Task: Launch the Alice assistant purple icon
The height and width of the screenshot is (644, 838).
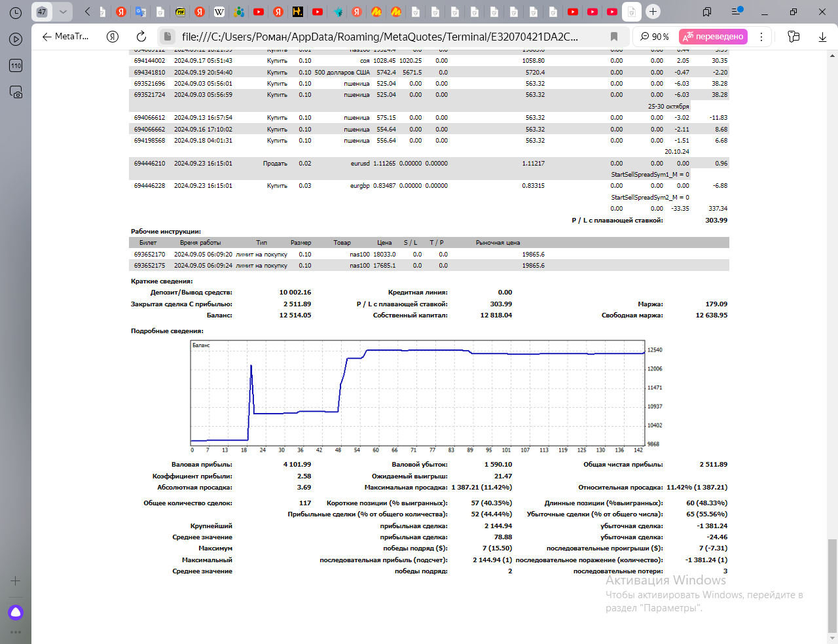Action: click(x=16, y=613)
